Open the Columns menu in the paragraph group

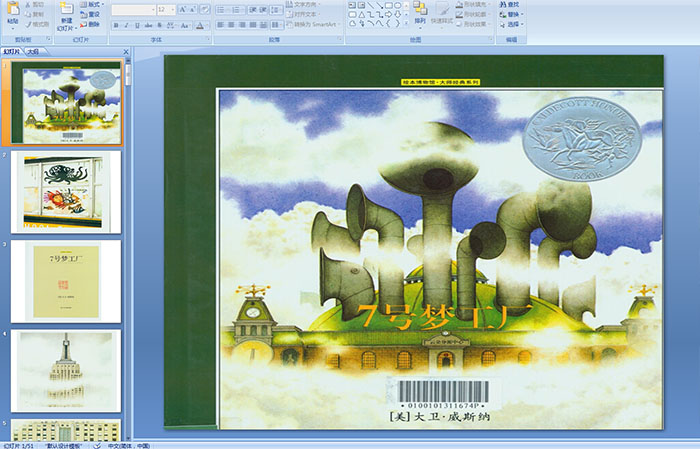277,25
